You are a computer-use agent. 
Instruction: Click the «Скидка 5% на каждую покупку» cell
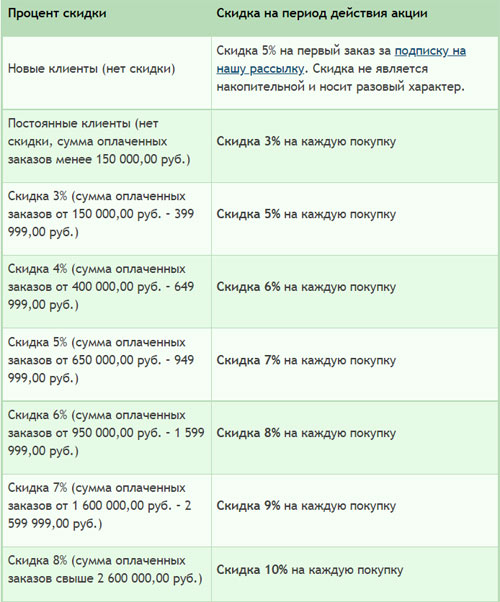tap(355, 219)
